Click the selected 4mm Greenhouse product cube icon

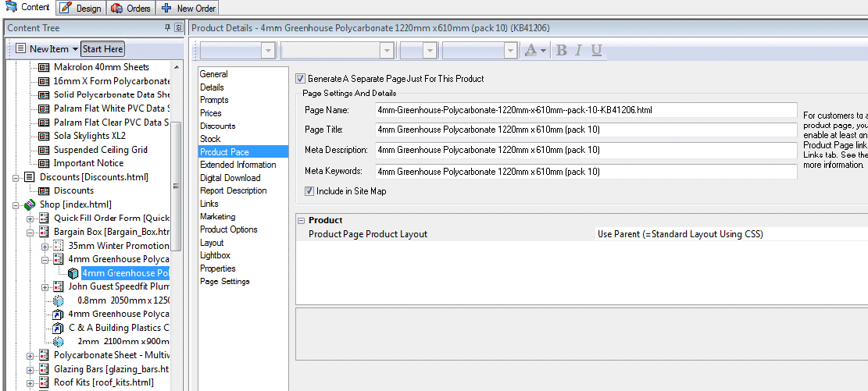(x=73, y=273)
